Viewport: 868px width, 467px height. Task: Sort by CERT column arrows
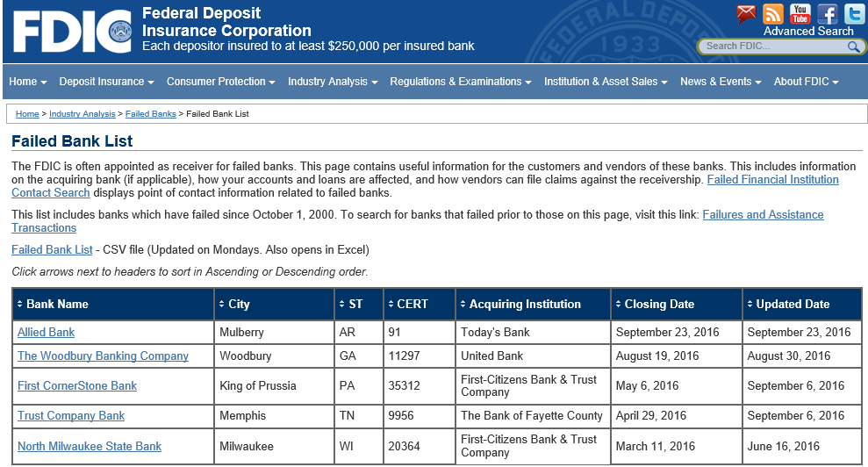coord(391,304)
